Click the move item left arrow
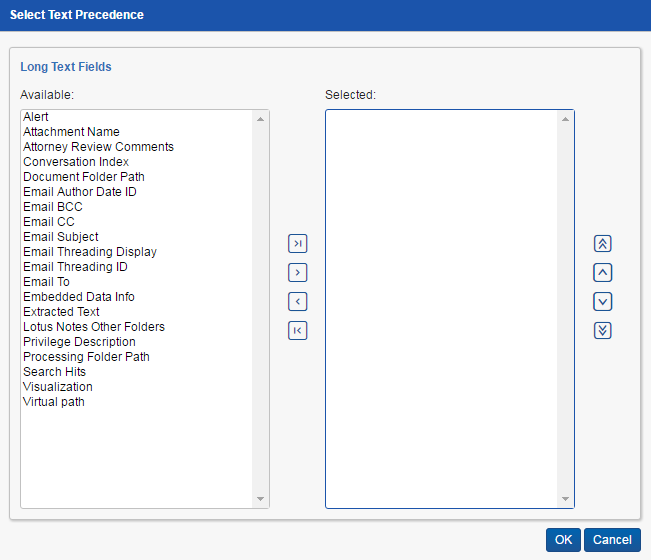The image size is (651, 560). (x=298, y=302)
